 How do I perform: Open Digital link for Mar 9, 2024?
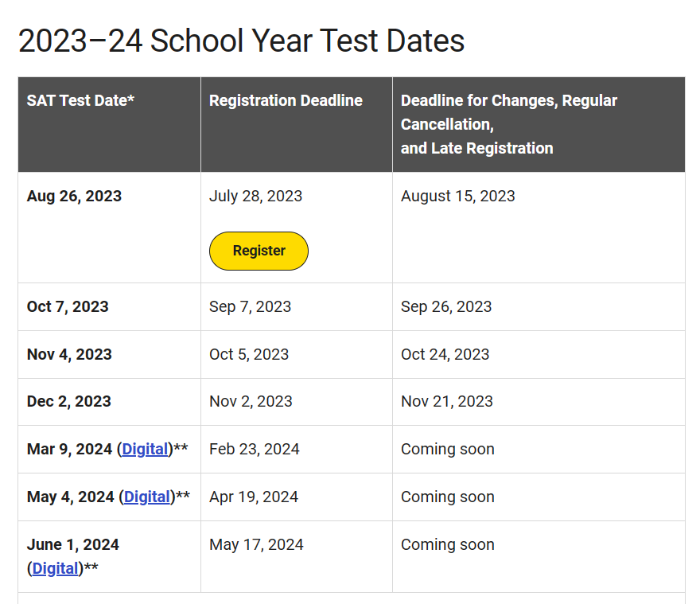click(145, 449)
